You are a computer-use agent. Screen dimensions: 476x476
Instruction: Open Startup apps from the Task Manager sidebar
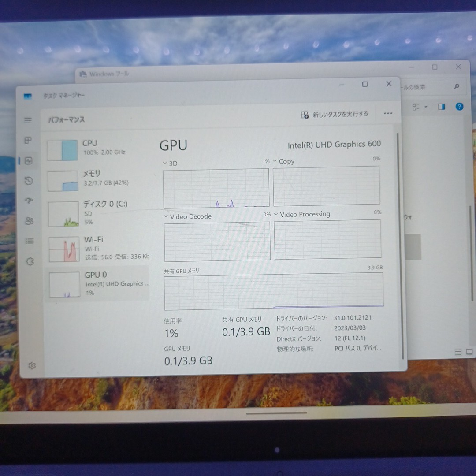tap(29, 201)
